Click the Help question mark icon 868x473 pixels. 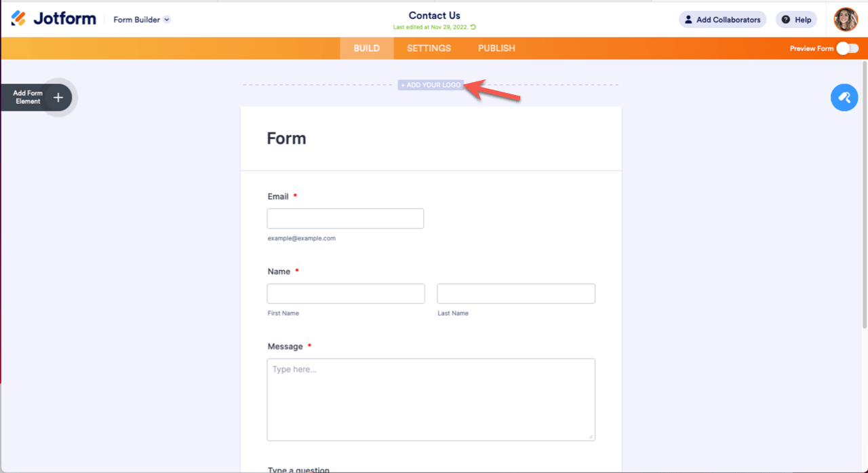coord(786,20)
